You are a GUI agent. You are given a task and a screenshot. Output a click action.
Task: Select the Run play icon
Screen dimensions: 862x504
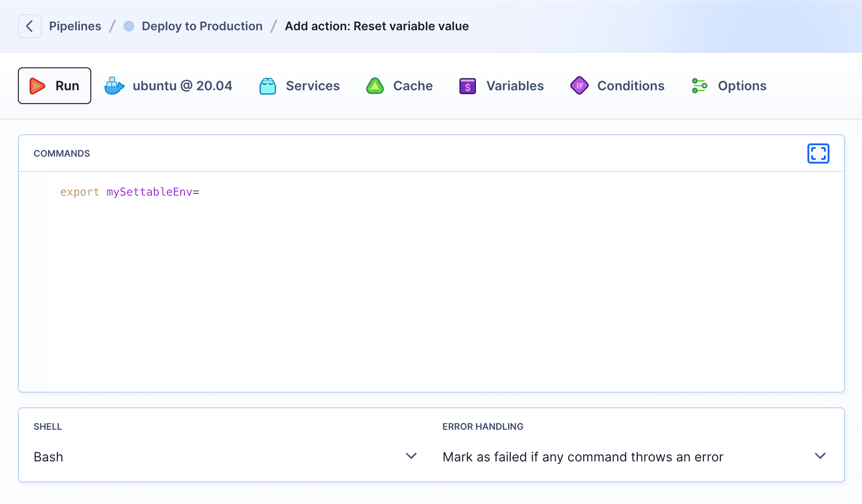click(37, 85)
